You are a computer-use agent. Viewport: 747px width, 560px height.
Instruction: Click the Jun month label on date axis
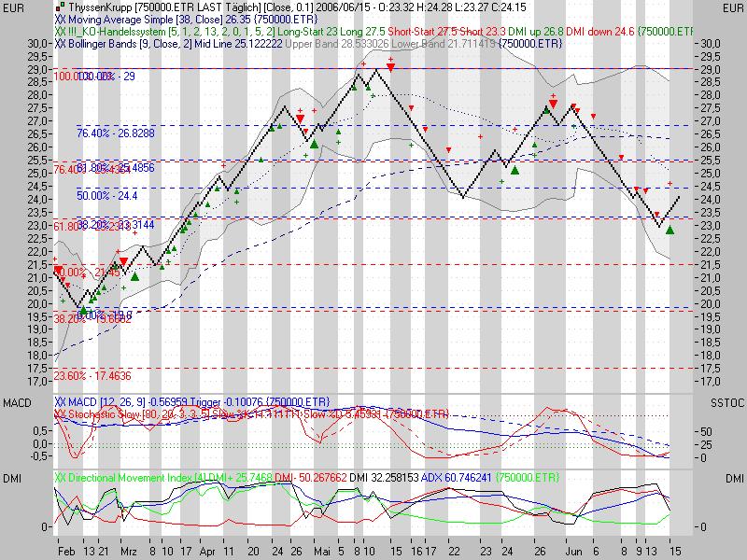coord(574,552)
